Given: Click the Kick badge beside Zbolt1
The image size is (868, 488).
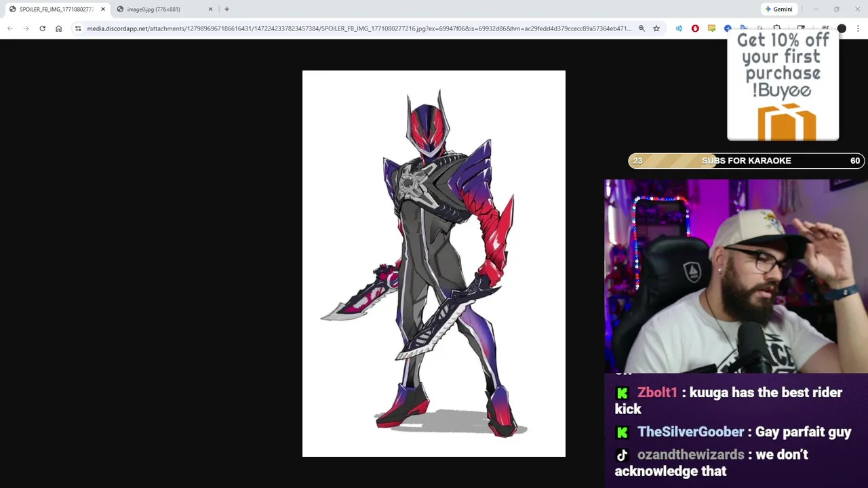Looking at the screenshot, I should [x=622, y=393].
